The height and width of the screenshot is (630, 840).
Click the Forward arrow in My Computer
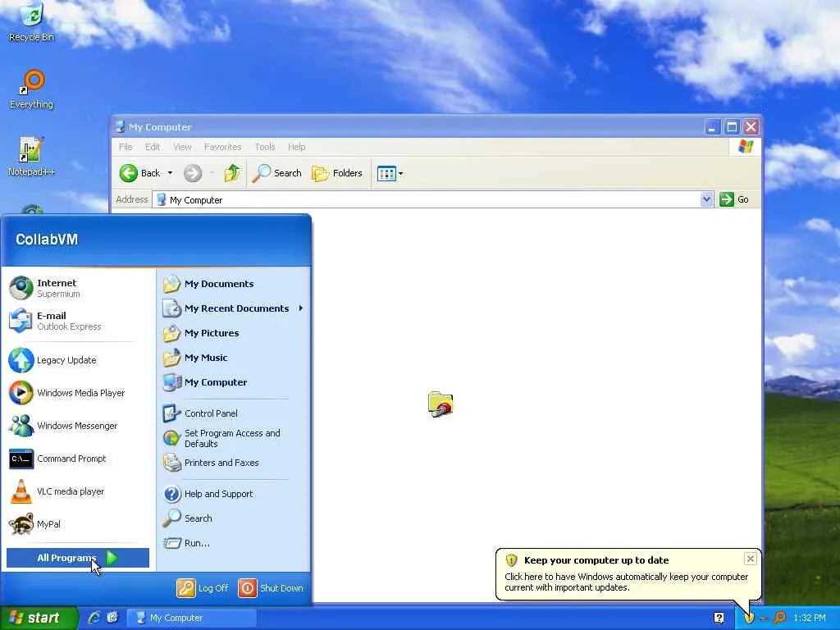point(193,173)
